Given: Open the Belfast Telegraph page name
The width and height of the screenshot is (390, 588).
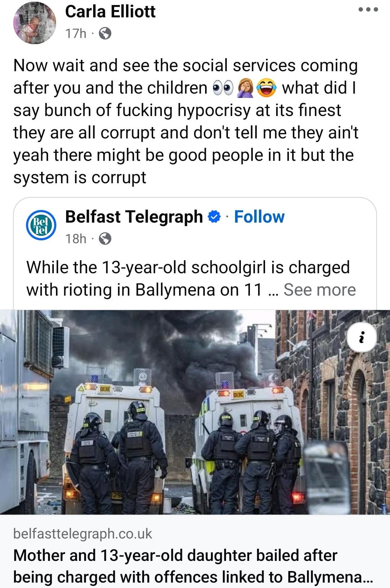Looking at the screenshot, I should (x=134, y=217).
